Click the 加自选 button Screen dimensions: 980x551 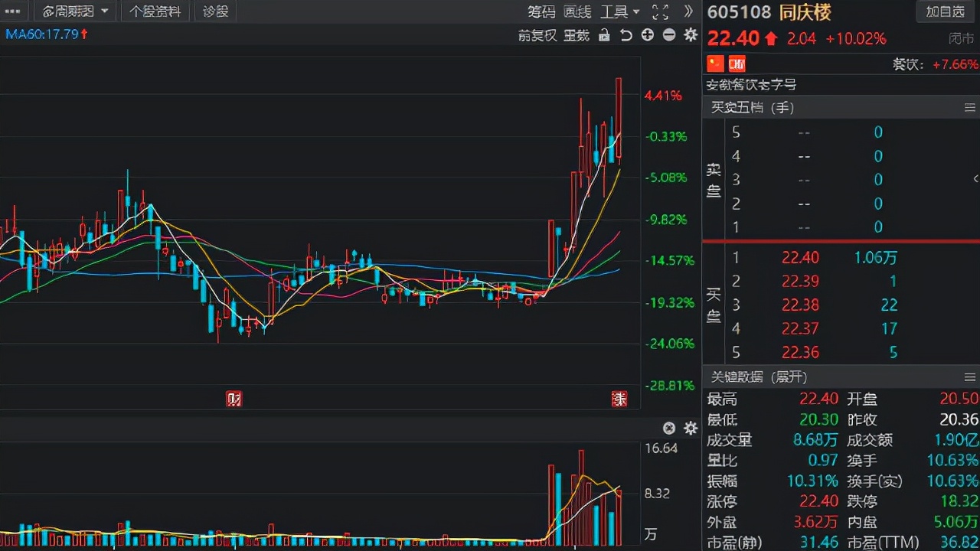click(x=946, y=11)
